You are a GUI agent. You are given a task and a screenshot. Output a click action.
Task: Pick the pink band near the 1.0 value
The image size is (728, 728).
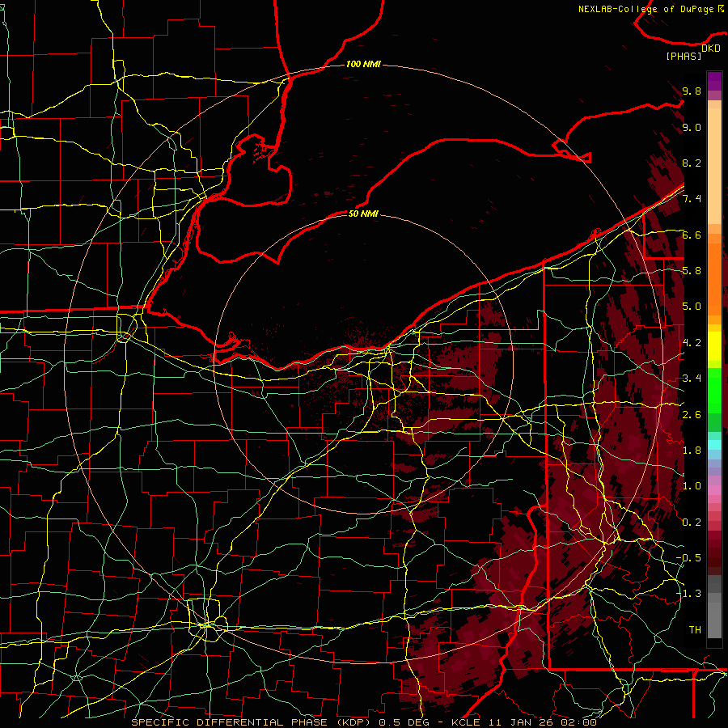pos(714,490)
